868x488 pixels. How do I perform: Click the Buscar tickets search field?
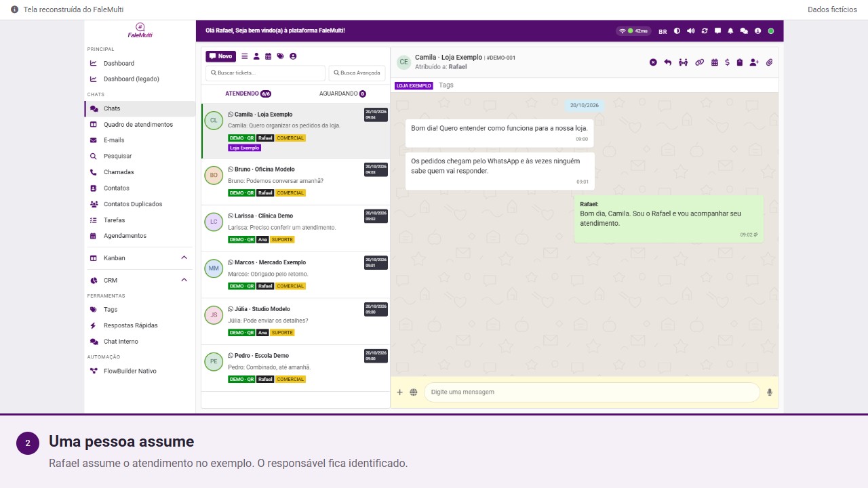coord(265,73)
